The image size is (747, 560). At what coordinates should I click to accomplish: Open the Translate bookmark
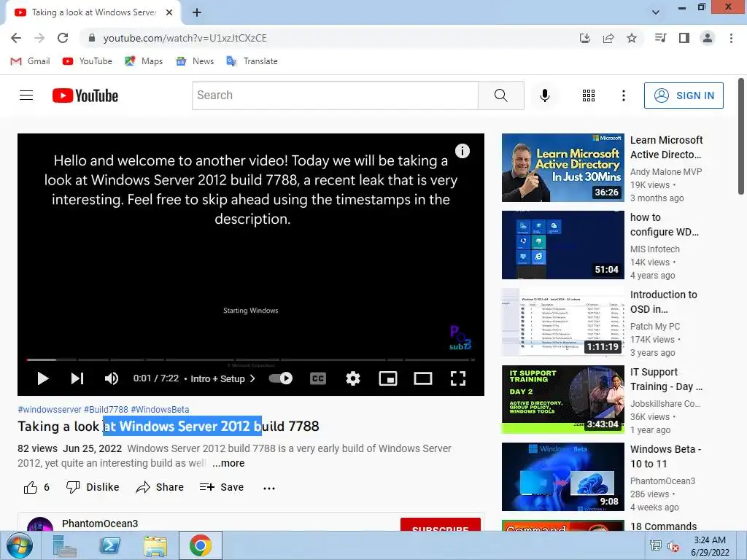click(252, 61)
